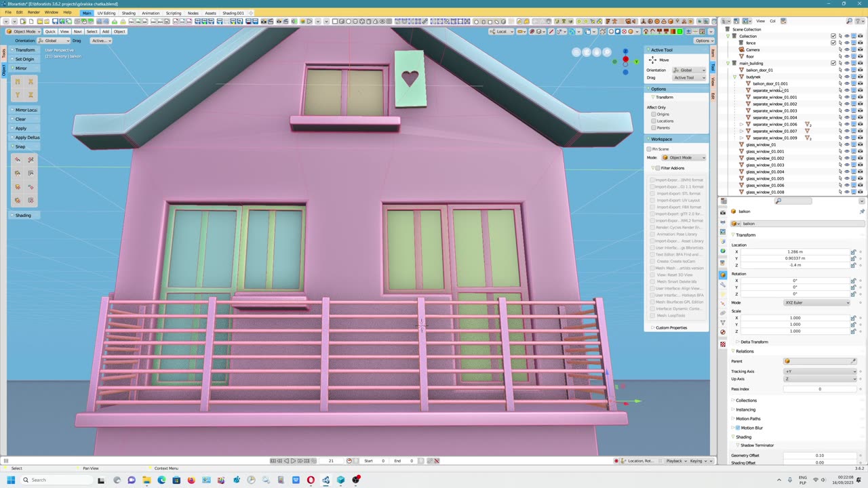Click the Geometry Offset value slider

click(819, 455)
